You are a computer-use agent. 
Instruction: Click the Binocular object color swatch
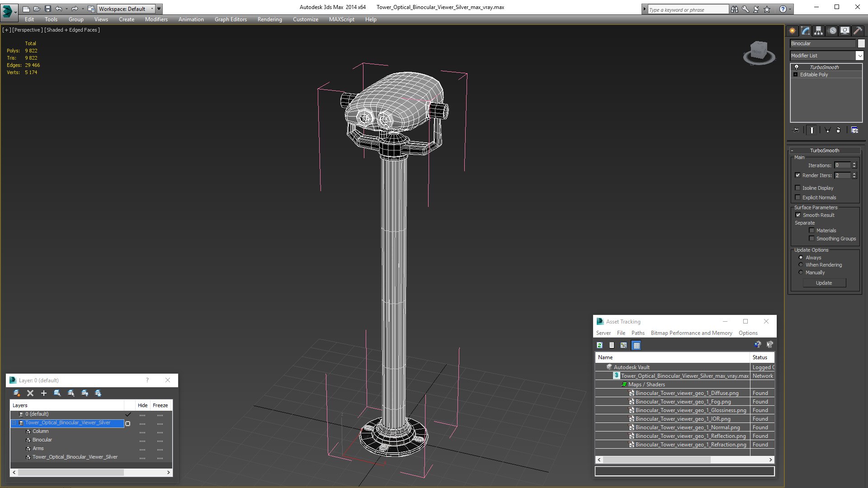pos(861,43)
